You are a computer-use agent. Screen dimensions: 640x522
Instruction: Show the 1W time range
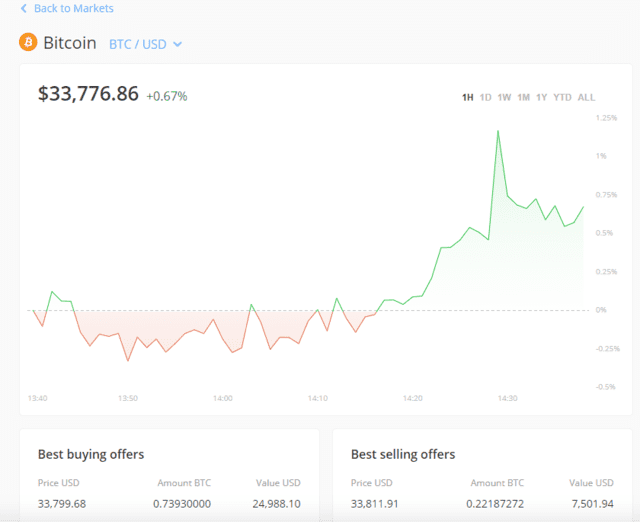[x=504, y=97]
